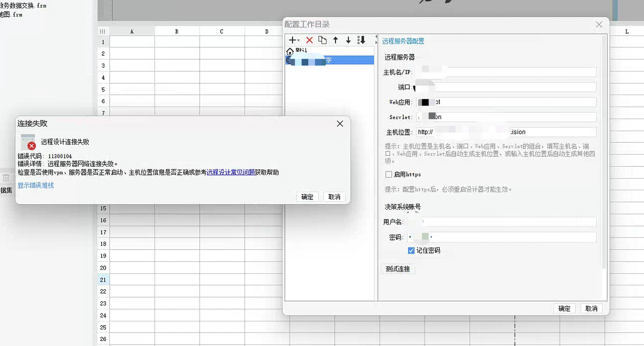The image size is (644, 346).
Task: Move selected entry up in the list
Action: [335, 40]
